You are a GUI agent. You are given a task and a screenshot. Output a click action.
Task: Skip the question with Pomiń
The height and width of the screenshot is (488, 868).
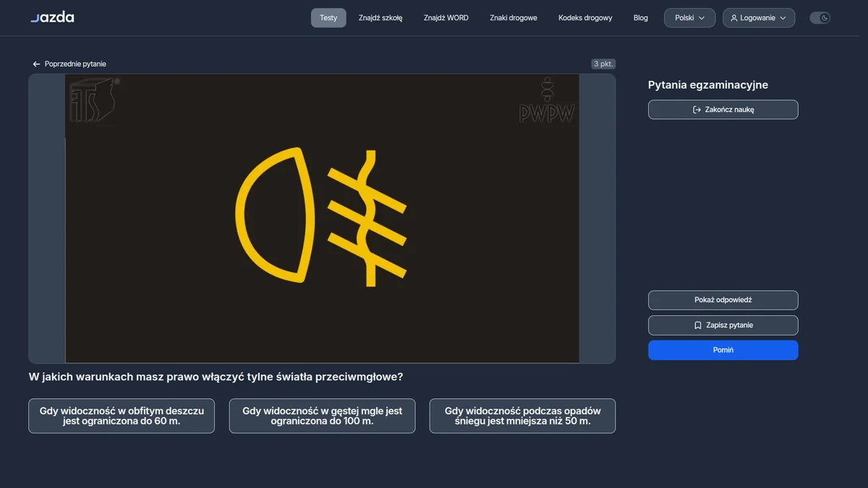click(x=723, y=350)
